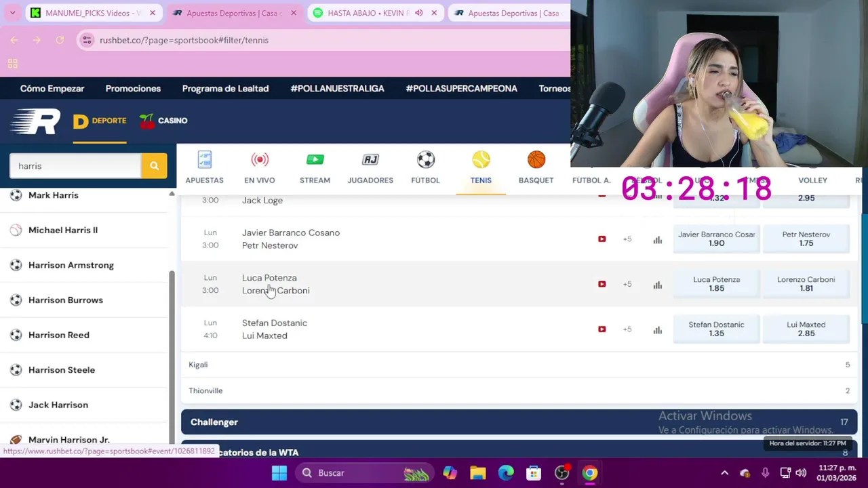The height and width of the screenshot is (488, 868).
Task: Show +5 more markets for Dostanic match
Action: [x=627, y=329]
